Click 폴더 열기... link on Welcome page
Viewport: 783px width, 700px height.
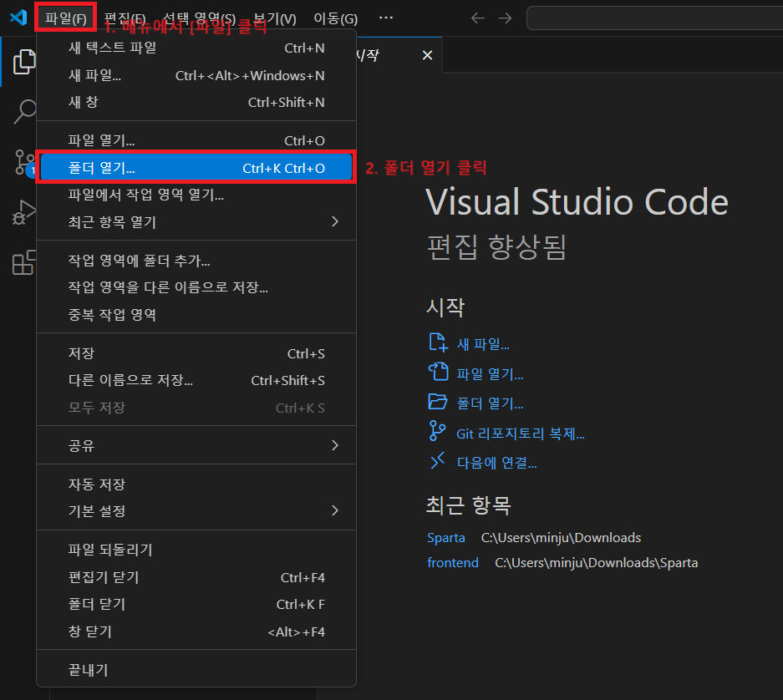pos(490,403)
